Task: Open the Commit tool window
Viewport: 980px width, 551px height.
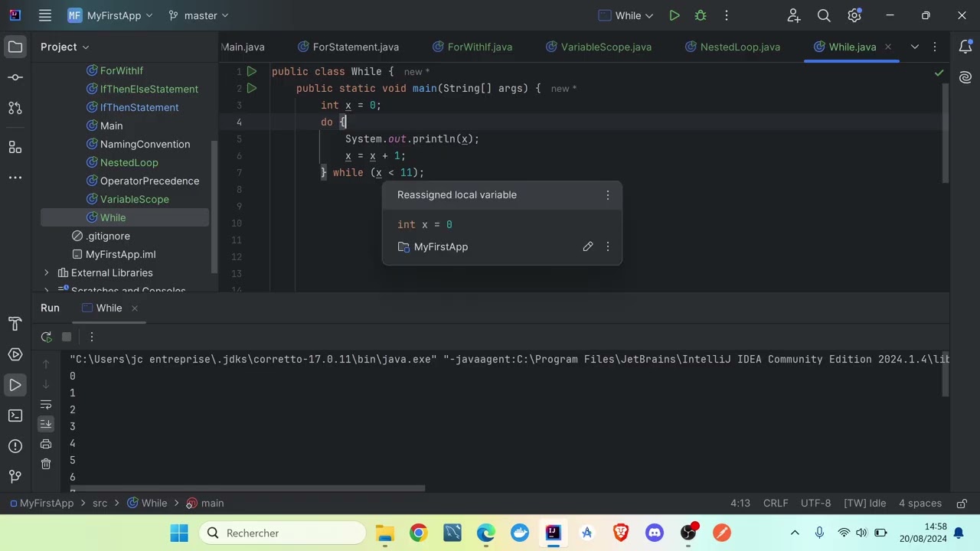Action: click(15, 77)
